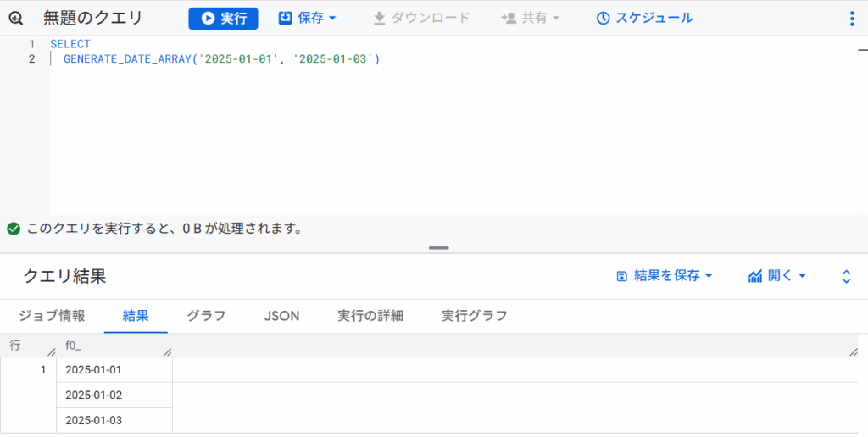Click the f0_ column resize handle
The image size is (868, 437).
[168, 351]
